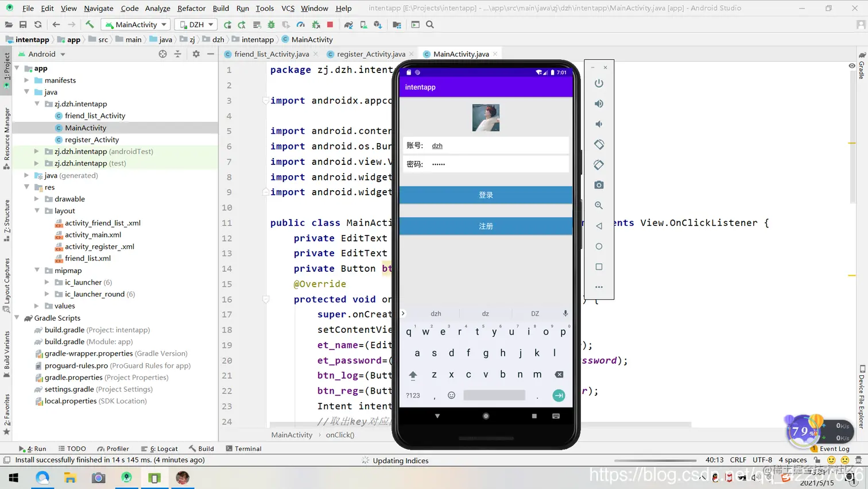Open the Refactor menu
This screenshot has height=489, width=868.
pos(191,8)
